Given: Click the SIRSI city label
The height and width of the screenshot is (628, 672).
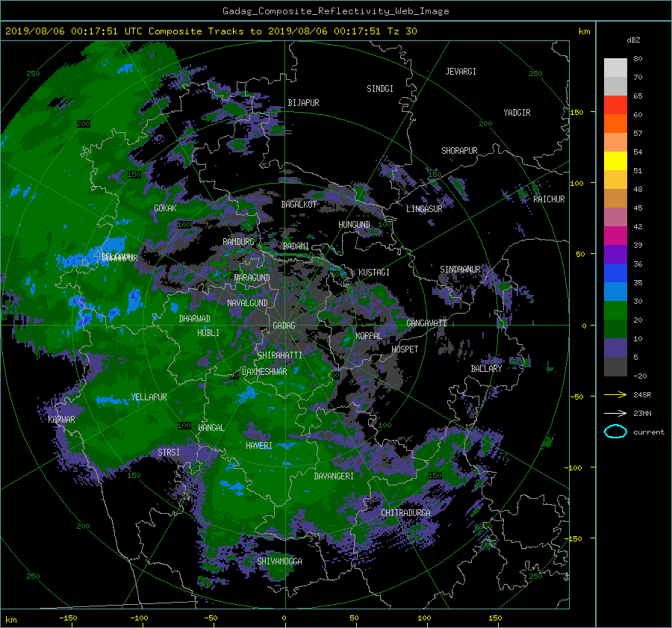Looking at the screenshot, I should [169, 453].
